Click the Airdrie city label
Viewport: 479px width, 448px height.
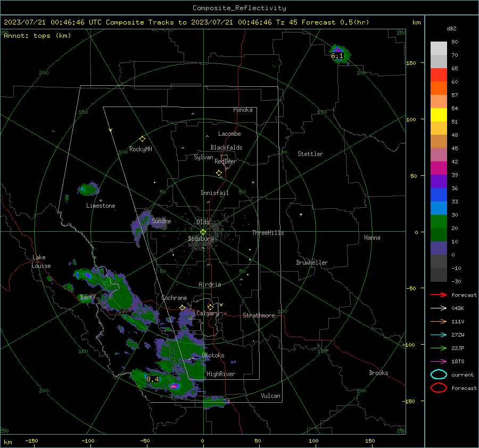tap(210, 284)
